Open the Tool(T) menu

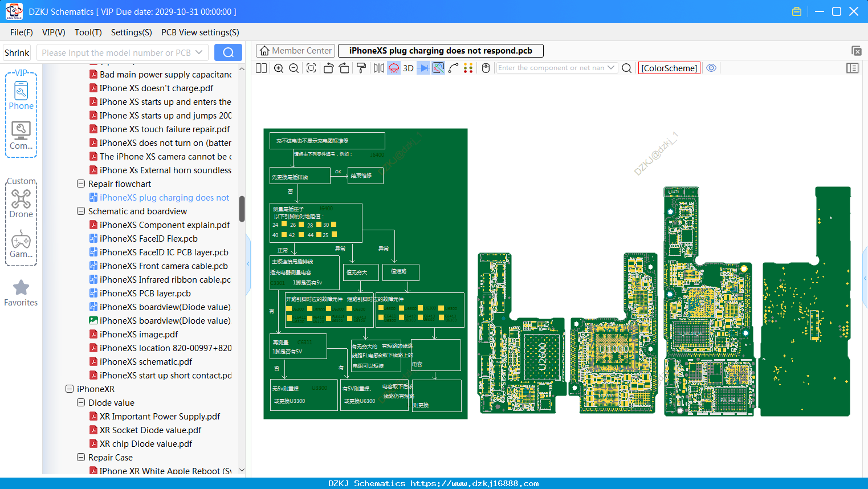pos(88,32)
